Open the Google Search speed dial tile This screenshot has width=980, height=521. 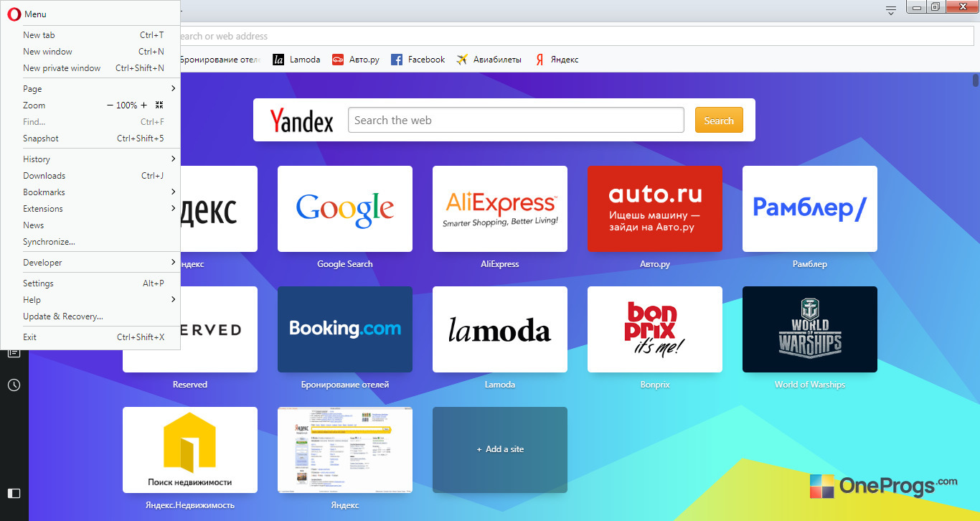coord(345,209)
